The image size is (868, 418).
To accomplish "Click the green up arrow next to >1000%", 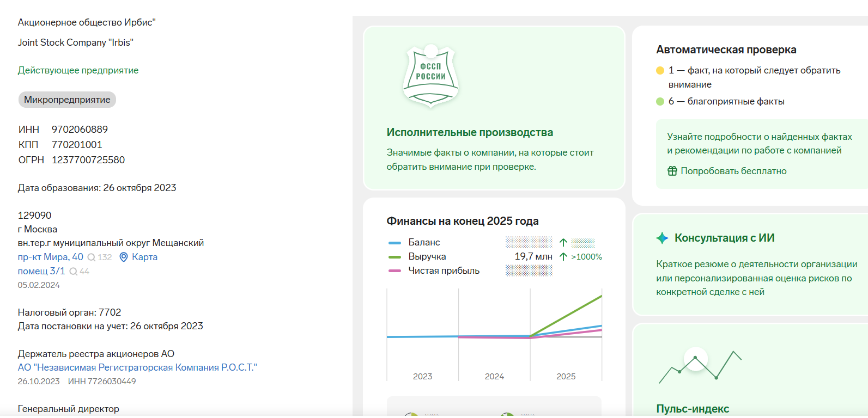I will pos(563,256).
